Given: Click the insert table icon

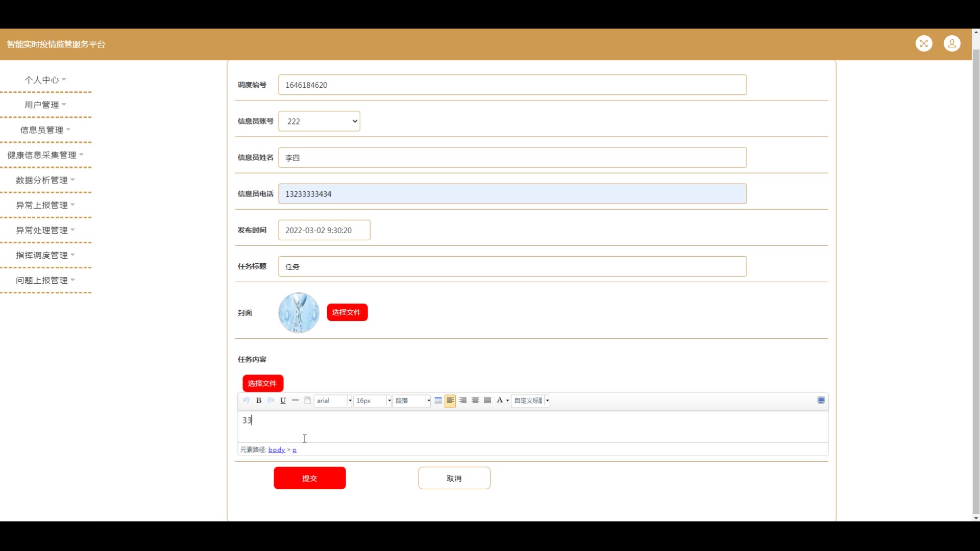Looking at the screenshot, I should pyautogui.click(x=438, y=400).
